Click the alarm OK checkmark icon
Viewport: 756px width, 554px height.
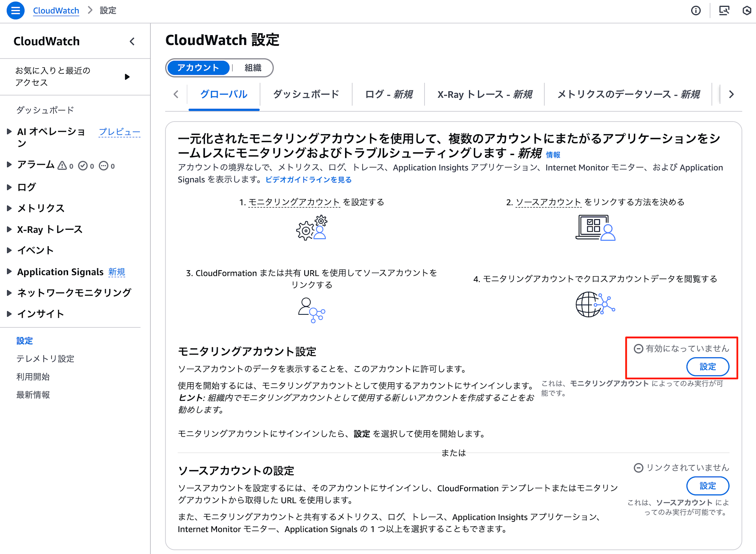tap(83, 166)
